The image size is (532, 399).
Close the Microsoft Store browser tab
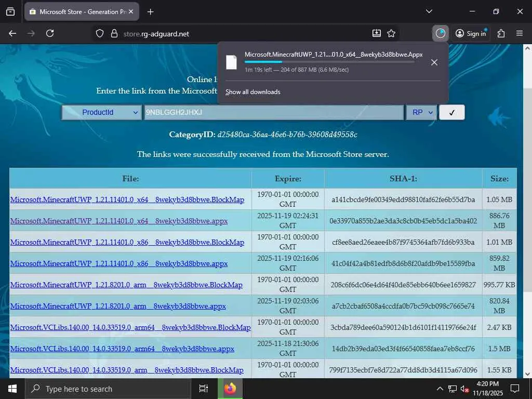[131, 11]
